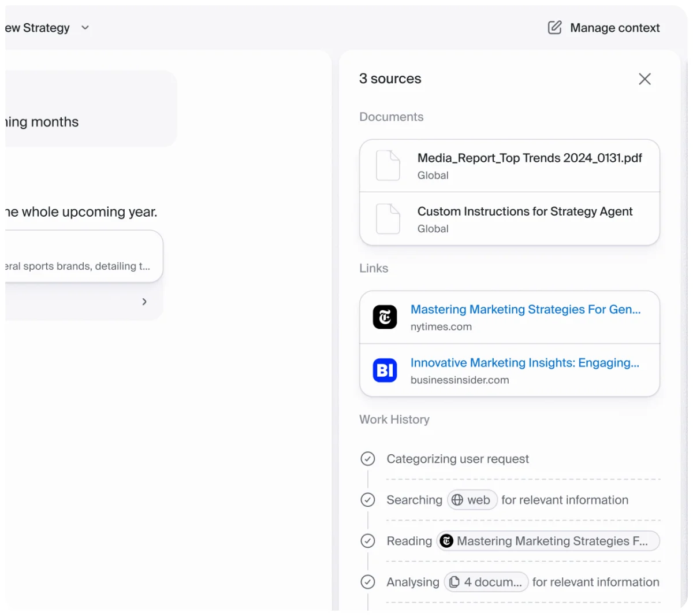This screenshot has height=616, width=693.
Task: Click the documents icon inside the 4 documents pill
Action: coord(454,582)
